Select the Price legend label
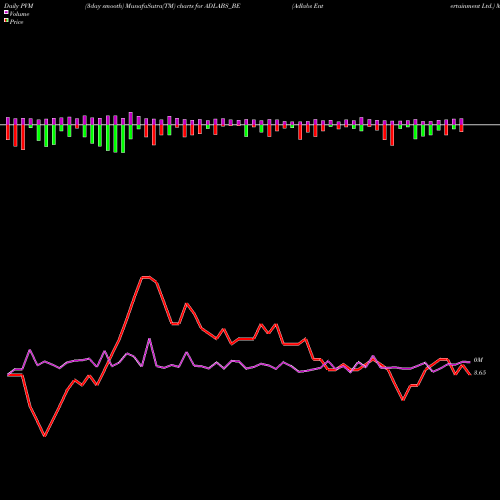The width and height of the screenshot is (500, 500). pyautogui.click(x=16, y=22)
